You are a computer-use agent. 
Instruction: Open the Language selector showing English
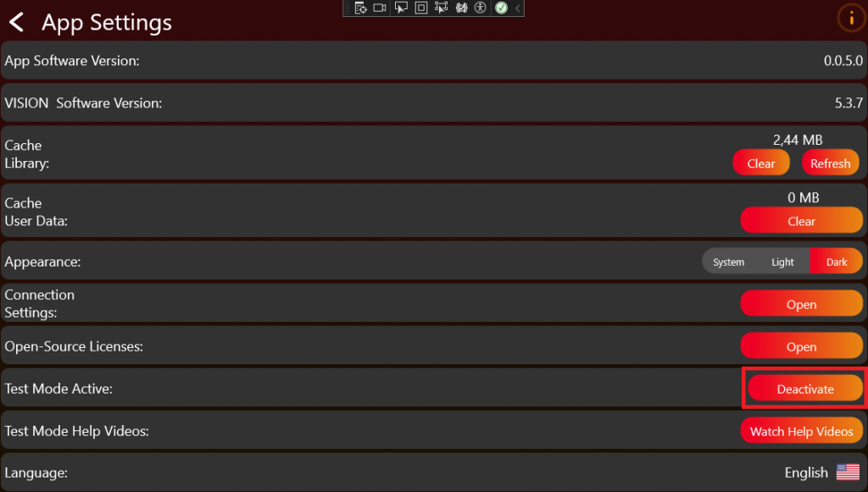click(821, 473)
